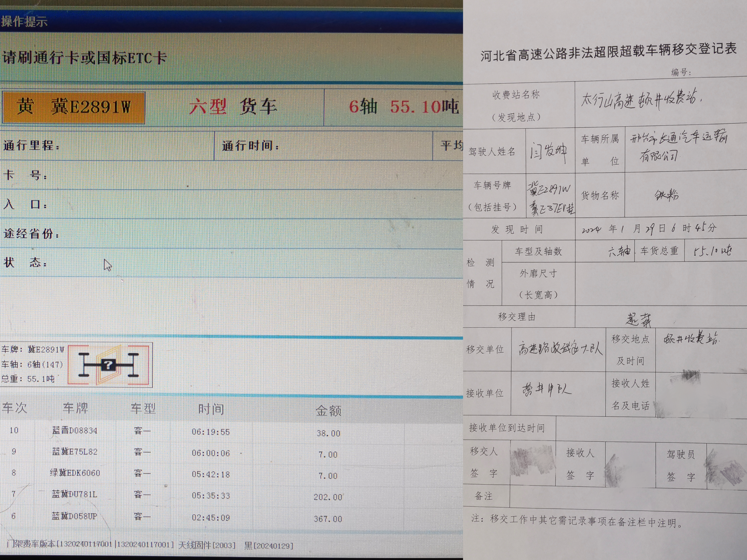Click the 车型 column header
The width and height of the screenshot is (747, 560).
coord(143,409)
